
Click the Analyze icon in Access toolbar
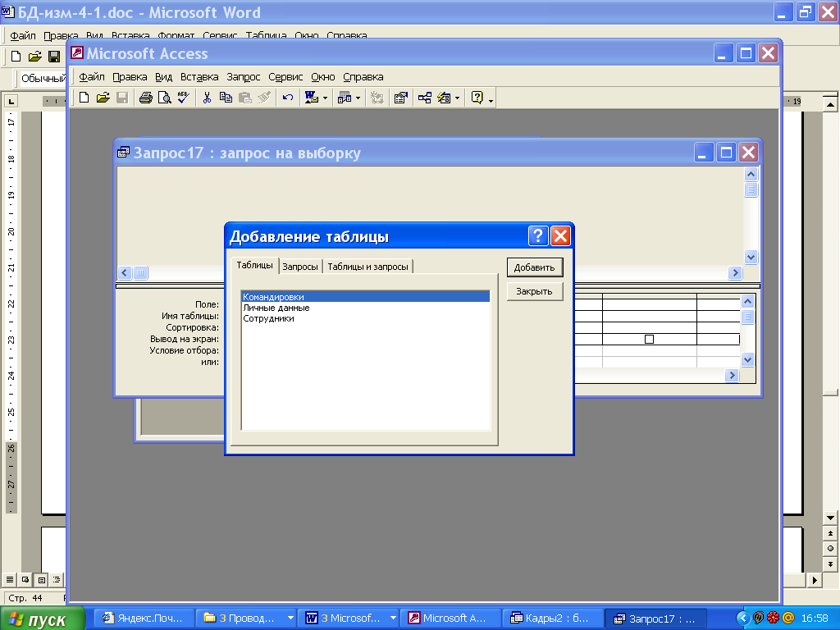(x=345, y=98)
